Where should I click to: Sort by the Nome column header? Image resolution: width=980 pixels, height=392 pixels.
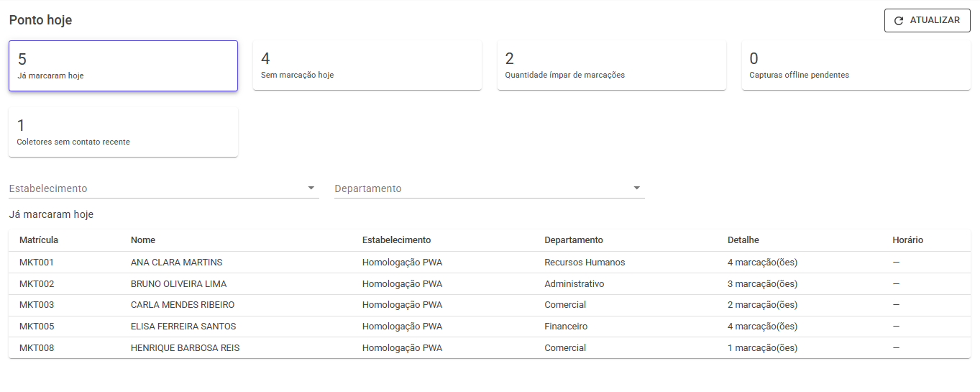click(x=143, y=240)
